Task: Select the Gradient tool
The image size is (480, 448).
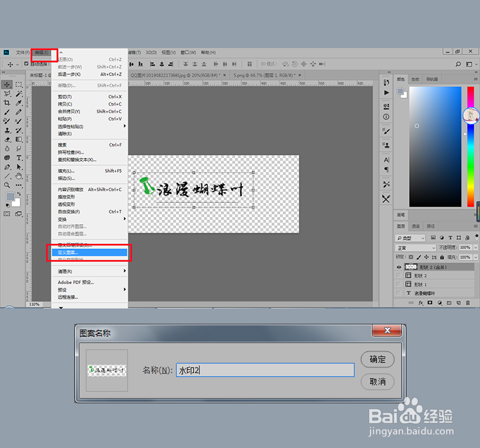Action: pyautogui.click(x=19, y=140)
